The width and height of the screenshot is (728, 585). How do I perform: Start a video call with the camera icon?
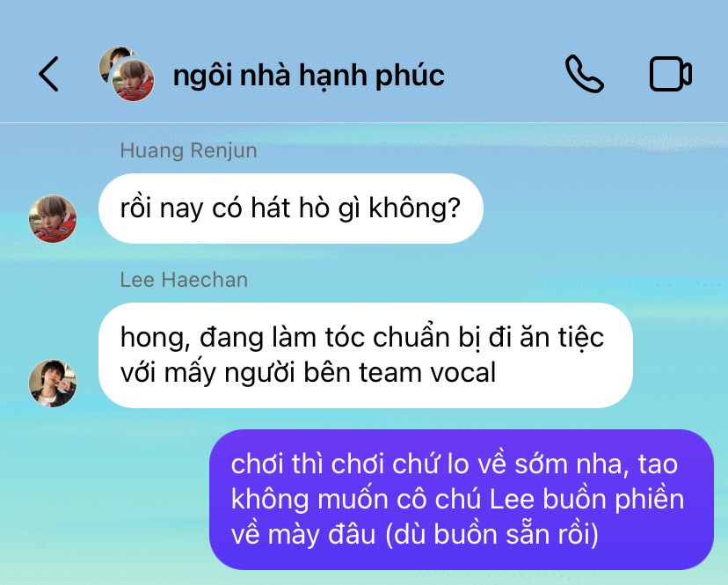point(671,74)
